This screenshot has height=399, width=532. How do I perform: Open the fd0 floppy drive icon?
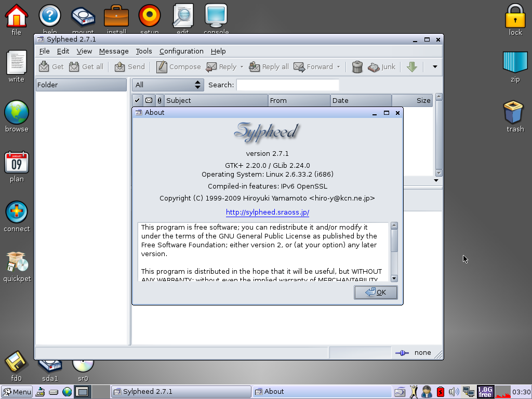pos(16,366)
